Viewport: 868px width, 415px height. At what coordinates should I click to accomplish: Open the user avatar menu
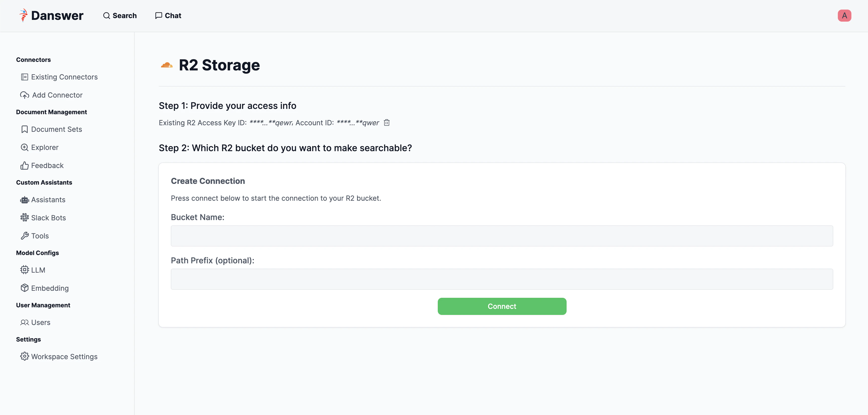[x=844, y=16]
